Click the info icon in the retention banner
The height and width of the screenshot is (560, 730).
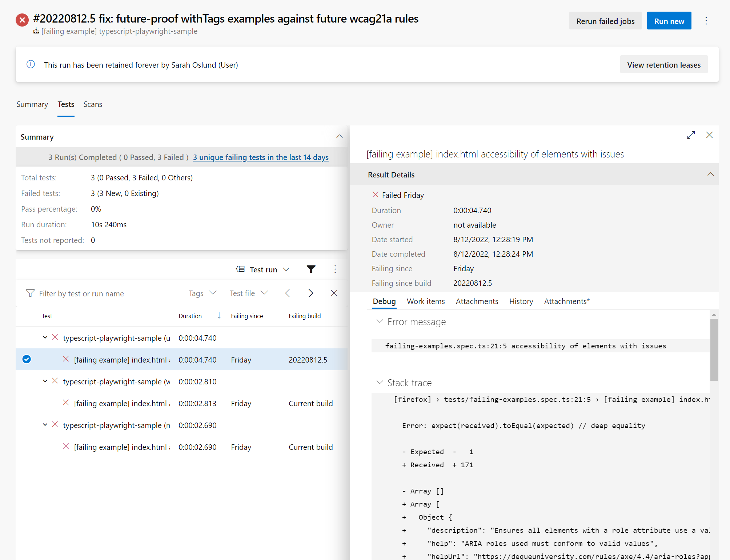(31, 64)
